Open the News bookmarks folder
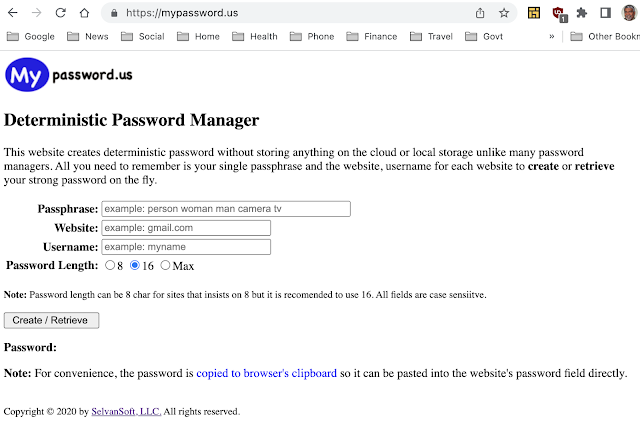Screen dimensions: 640x427 coord(88,36)
